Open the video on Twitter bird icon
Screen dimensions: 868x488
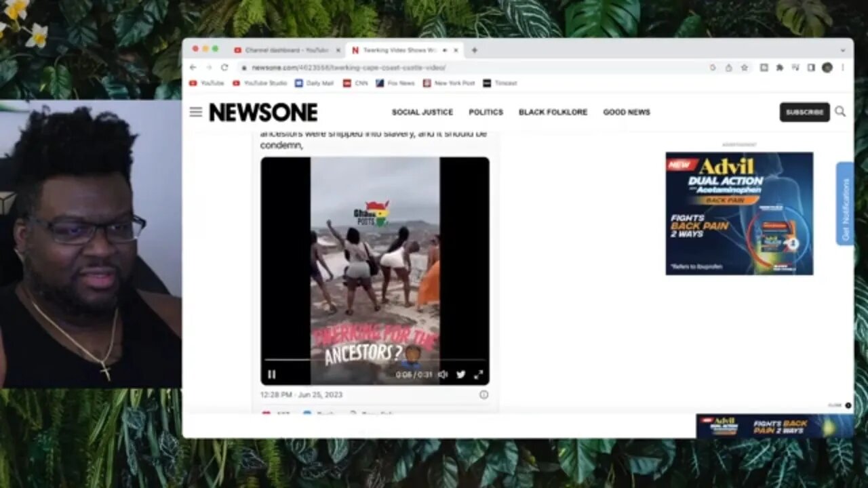(x=460, y=374)
